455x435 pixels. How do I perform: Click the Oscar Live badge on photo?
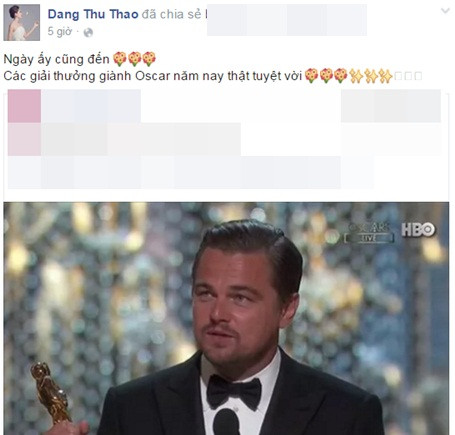click(369, 232)
